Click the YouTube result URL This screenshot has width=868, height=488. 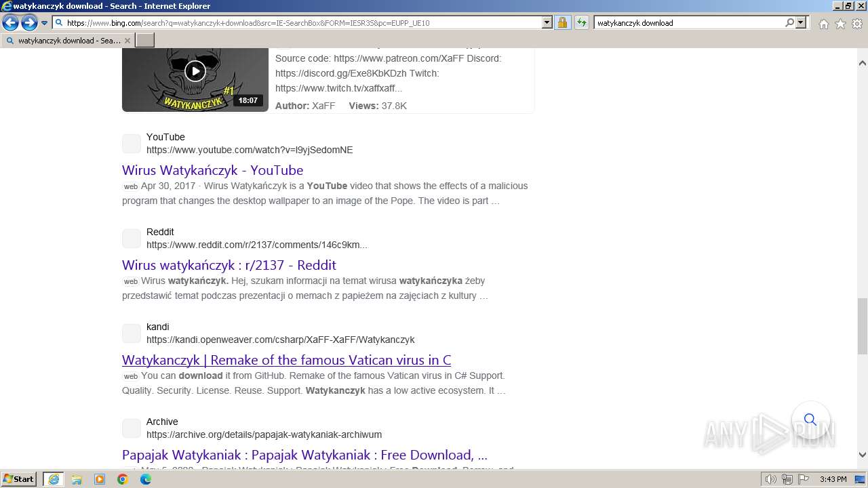click(x=250, y=150)
